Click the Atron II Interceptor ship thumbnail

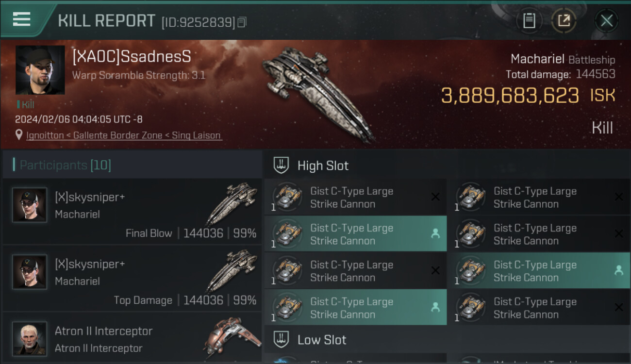coord(232,338)
